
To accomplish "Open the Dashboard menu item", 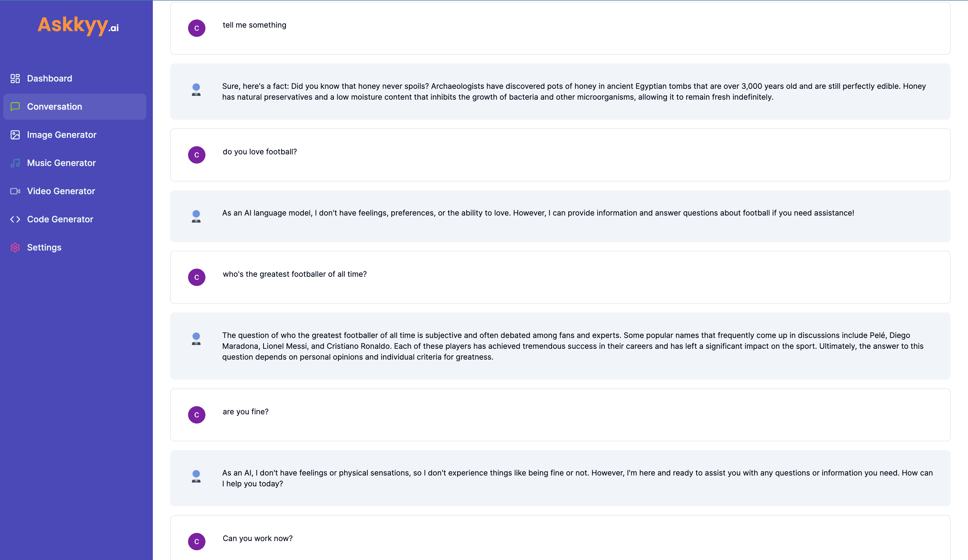I will pyautogui.click(x=50, y=79).
